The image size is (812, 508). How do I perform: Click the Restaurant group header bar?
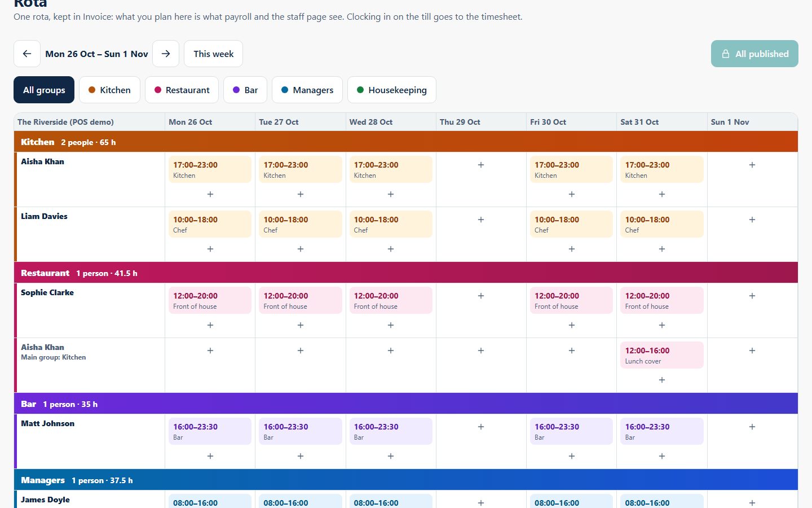tap(406, 273)
